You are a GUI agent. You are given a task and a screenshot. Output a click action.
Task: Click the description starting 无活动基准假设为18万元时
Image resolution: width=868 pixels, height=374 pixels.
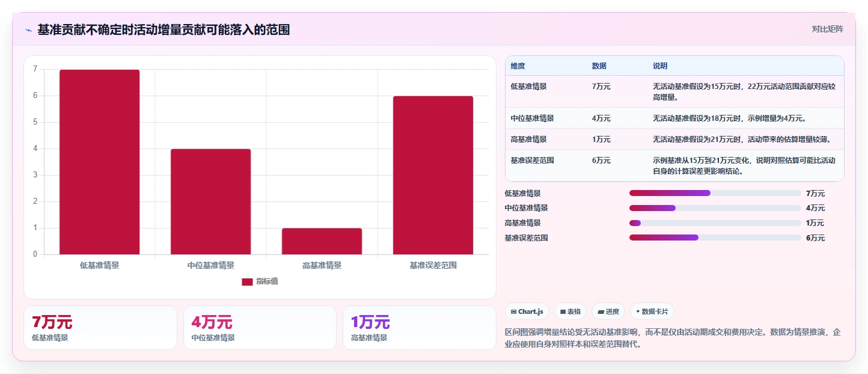pos(729,118)
